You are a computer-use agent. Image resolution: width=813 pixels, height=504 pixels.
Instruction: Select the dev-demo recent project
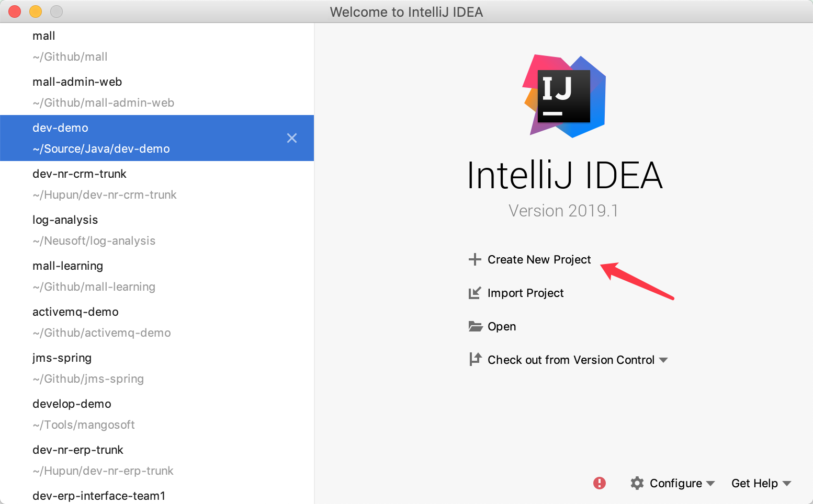[x=157, y=138]
